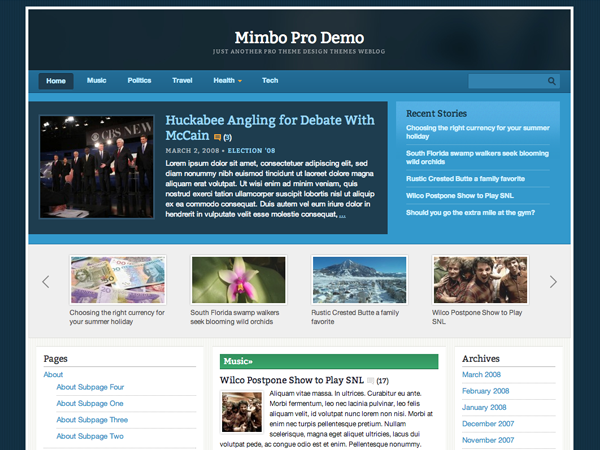
Task: Open January 2008 archive
Action: click(x=484, y=408)
